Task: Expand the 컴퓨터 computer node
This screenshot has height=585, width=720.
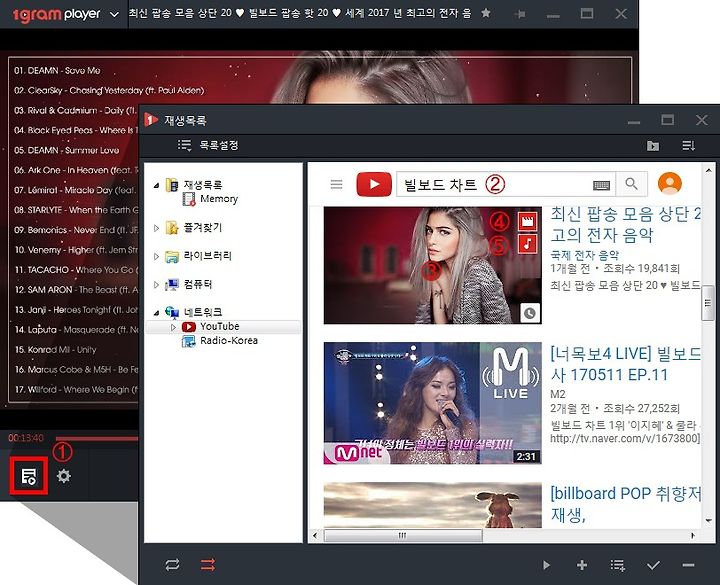Action: click(156, 285)
